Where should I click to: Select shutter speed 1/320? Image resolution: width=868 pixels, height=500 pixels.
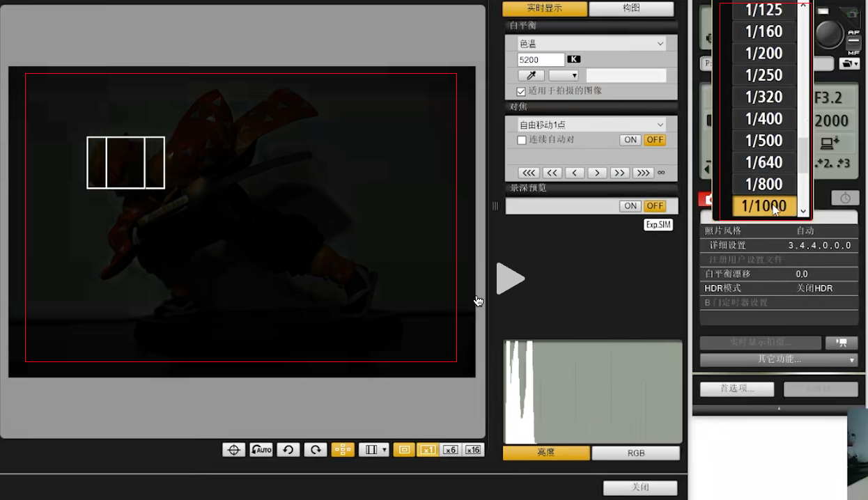coord(764,97)
